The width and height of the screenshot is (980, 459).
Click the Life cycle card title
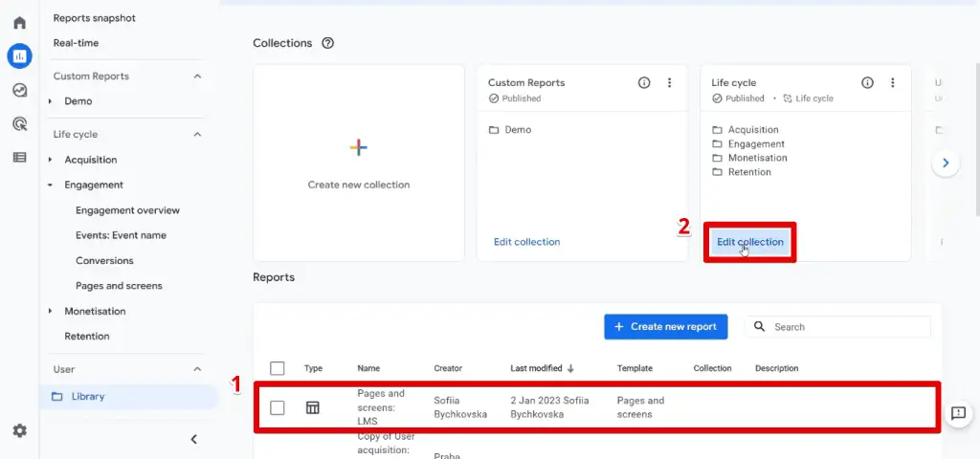[x=734, y=82]
